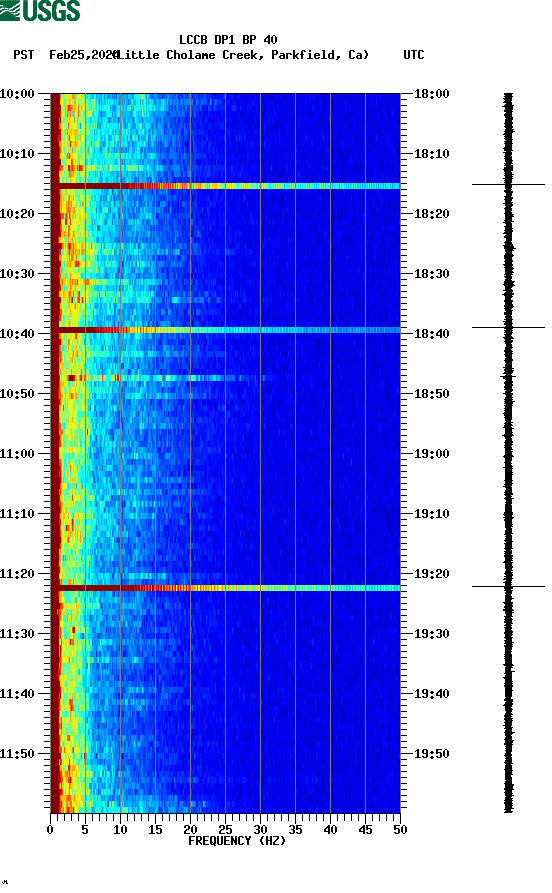The width and height of the screenshot is (552, 893).
Task: Click the '11:40' PST time label
Action: click(x=17, y=694)
